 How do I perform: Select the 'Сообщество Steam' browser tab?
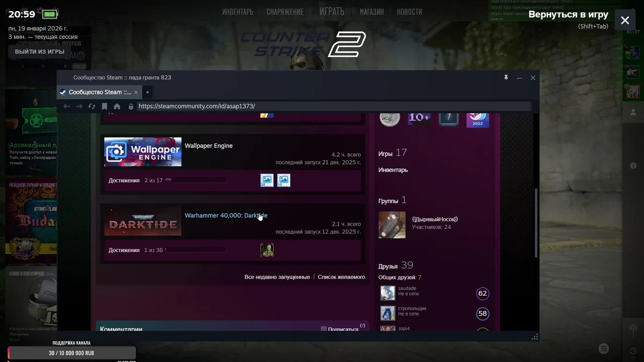click(100, 92)
